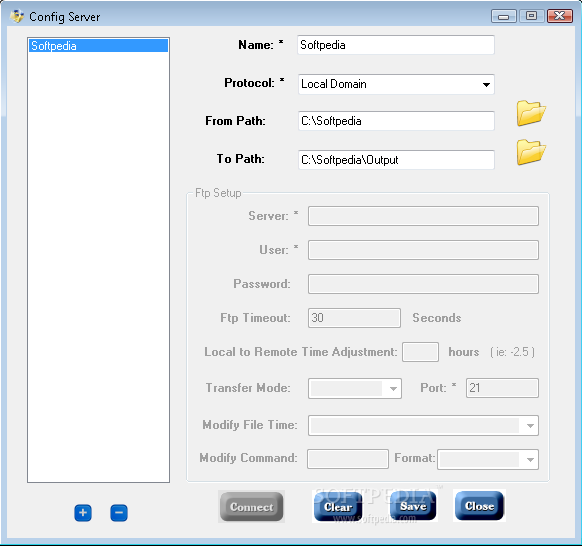The height and width of the screenshot is (547, 582).
Task: Click the Save button
Action: pos(413,506)
